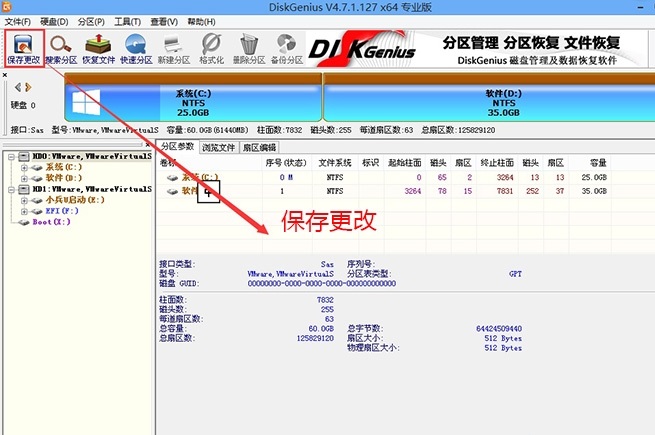This screenshot has height=435, width=655.
Task: Open the 备份分区 backup partition tool
Action: (x=287, y=49)
